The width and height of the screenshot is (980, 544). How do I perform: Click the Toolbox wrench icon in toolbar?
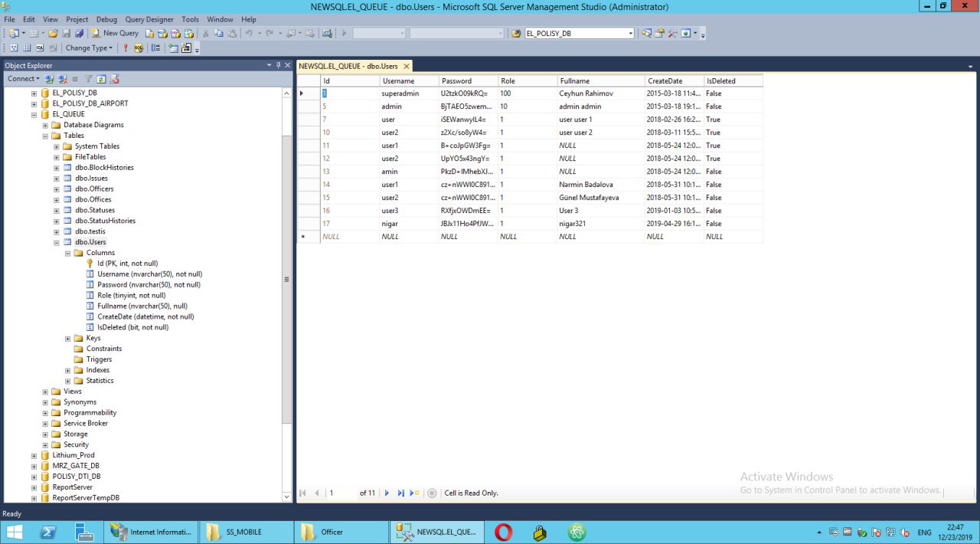click(672, 33)
